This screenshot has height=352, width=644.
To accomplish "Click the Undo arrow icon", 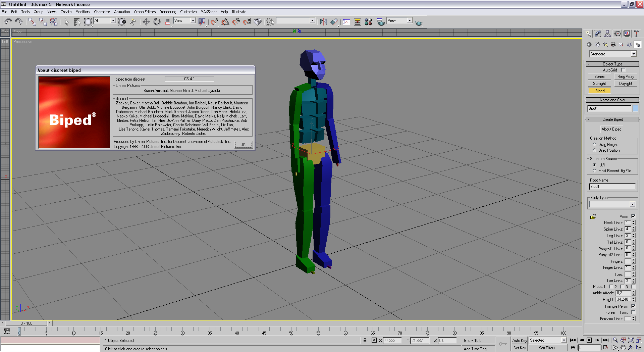I will tap(8, 22).
